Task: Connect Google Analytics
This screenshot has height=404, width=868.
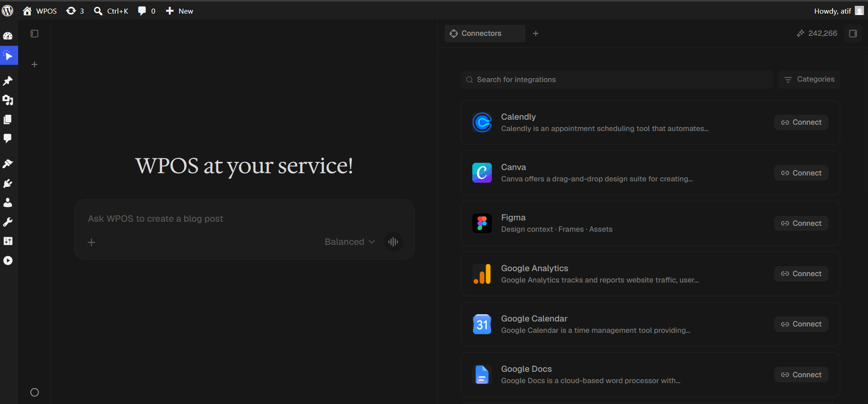Action: pos(801,273)
